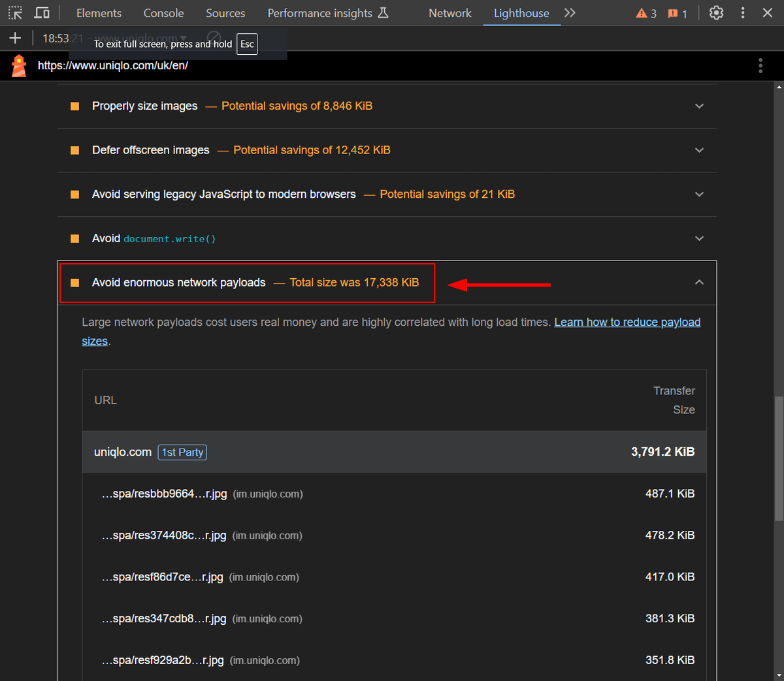Click the issues count indicator showing 1
The image size is (784, 681).
coord(678,14)
